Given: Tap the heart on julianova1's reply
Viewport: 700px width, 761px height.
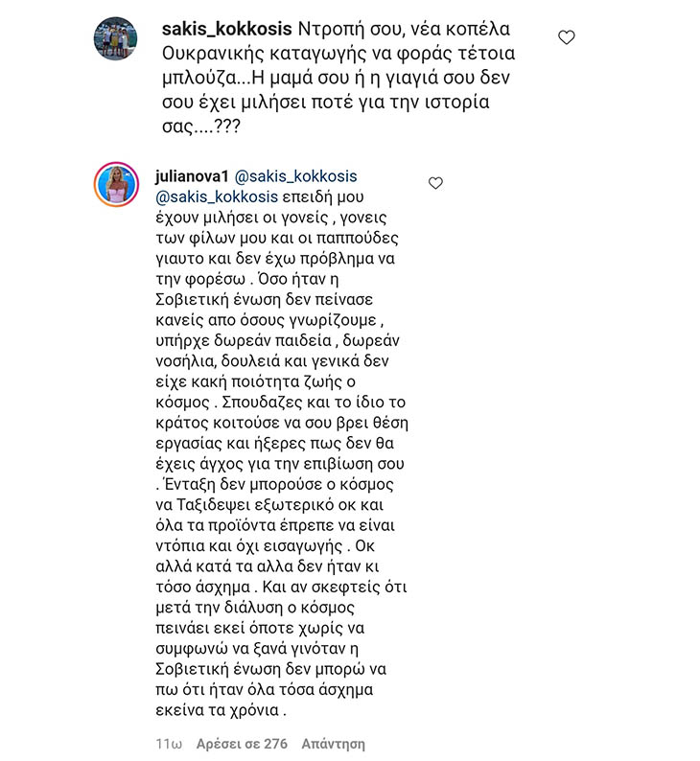Looking at the screenshot, I should pyautogui.click(x=435, y=182).
